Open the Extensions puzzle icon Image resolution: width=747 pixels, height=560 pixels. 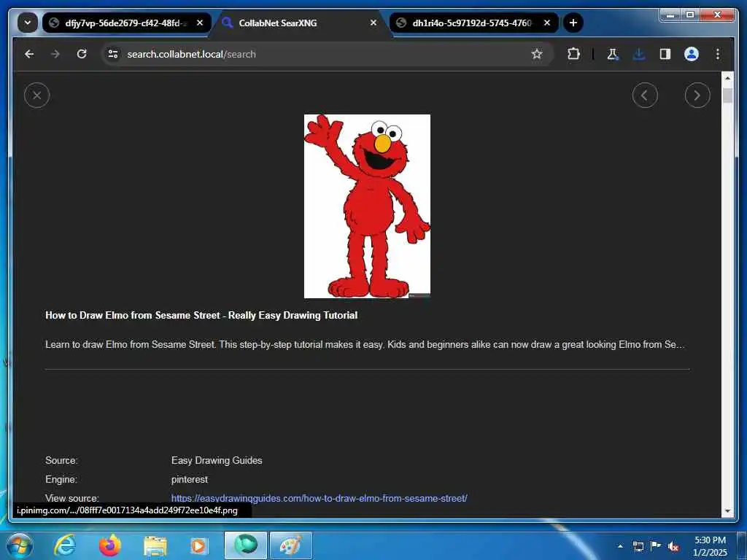pos(573,54)
